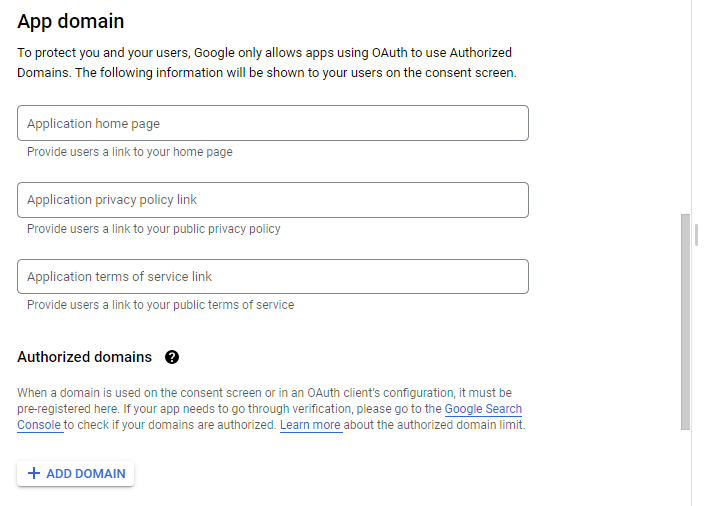
Task: Click 'about the authorized domain limit' text
Action: click(434, 425)
